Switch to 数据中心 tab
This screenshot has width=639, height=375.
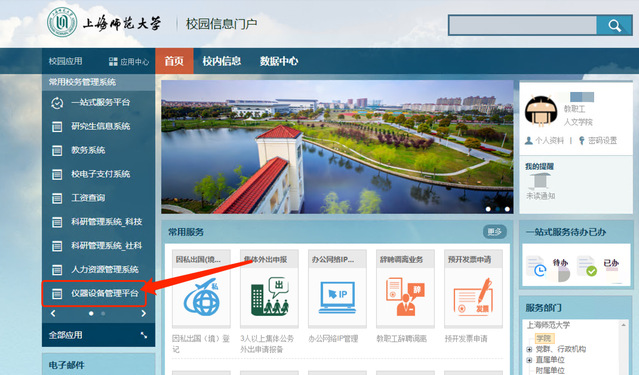(x=279, y=61)
